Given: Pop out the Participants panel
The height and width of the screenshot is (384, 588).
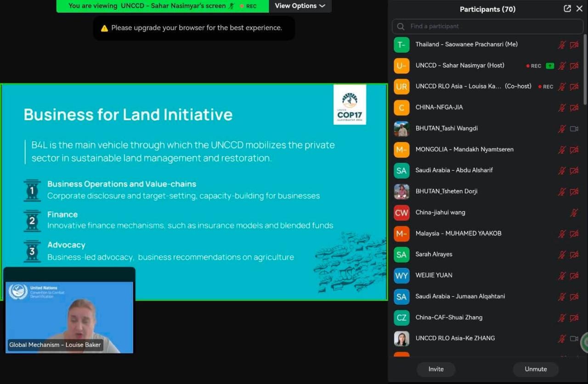Looking at the screenshot, I should pyautogui.click(x=567, y=9).
